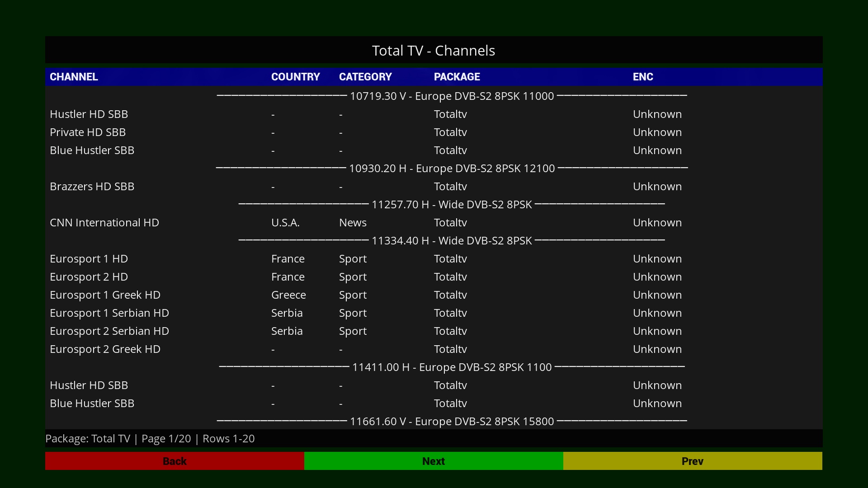Select the Eurosport 1 Serbian HD channel
868x488 pixels.
click(x=434, y=313)
